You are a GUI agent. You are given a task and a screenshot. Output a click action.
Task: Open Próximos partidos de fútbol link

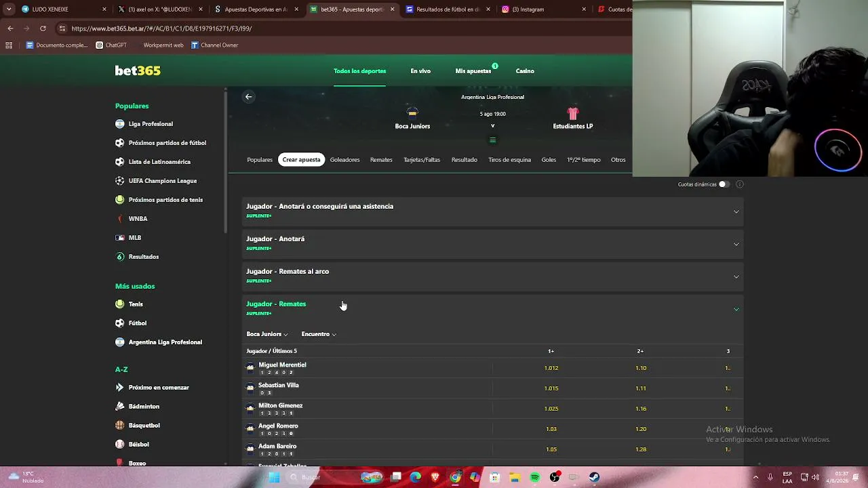[x=167, y=143]
